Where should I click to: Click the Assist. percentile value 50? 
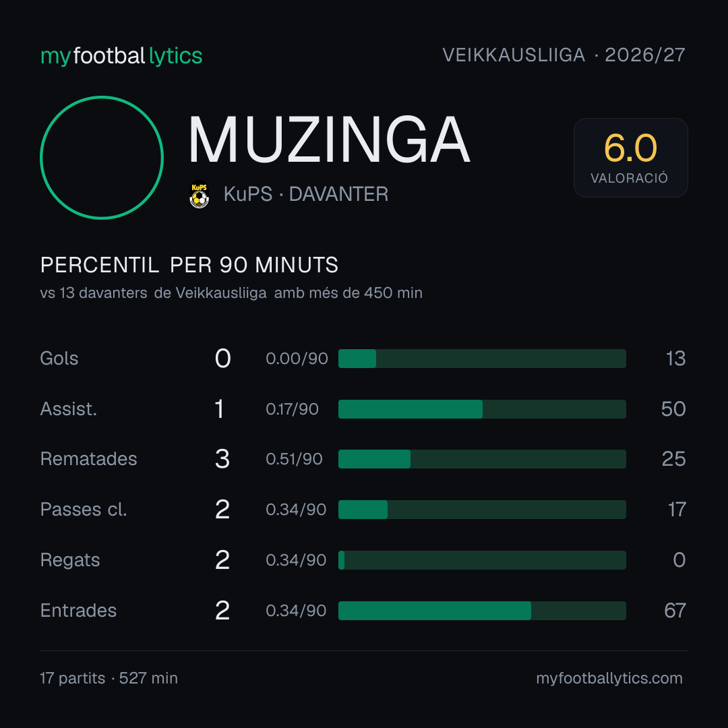click(x=673, y=409)
